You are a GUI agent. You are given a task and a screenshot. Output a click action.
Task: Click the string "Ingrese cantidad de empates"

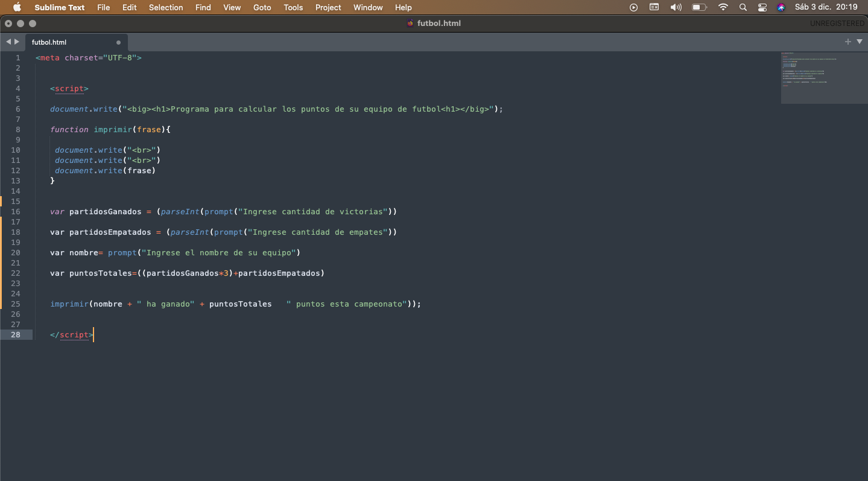[x=318, y=232]
